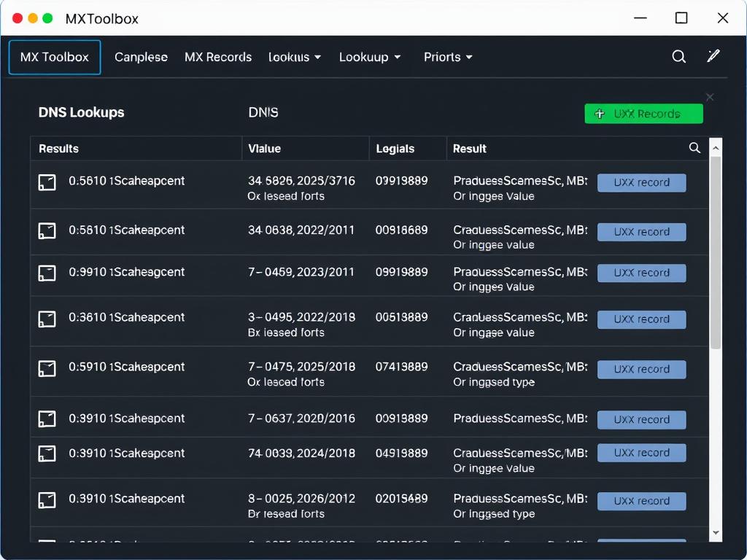
Task: Open the Lookuup dropdown menu
Action: point(370,57)
